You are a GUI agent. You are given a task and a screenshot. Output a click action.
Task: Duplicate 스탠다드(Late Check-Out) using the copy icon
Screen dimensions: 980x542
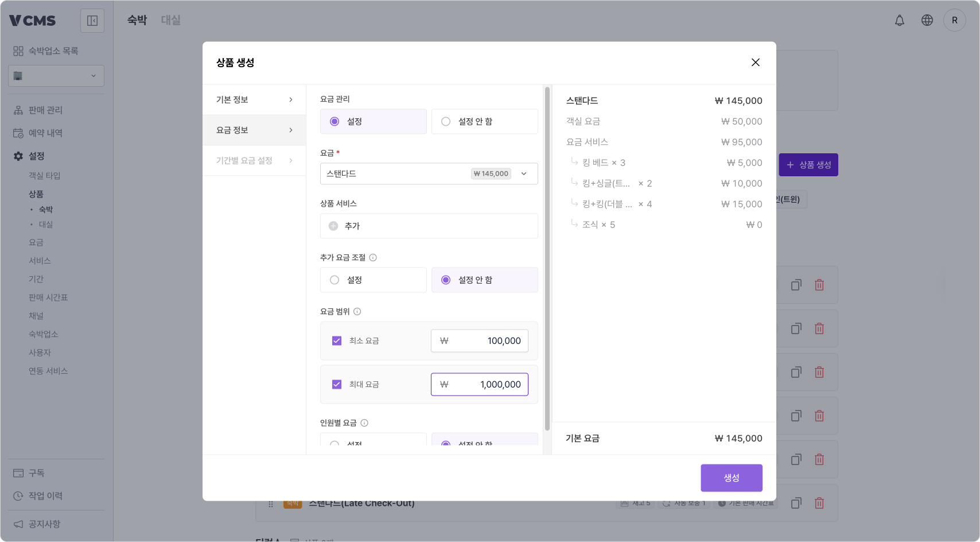(x=796, y=503)
